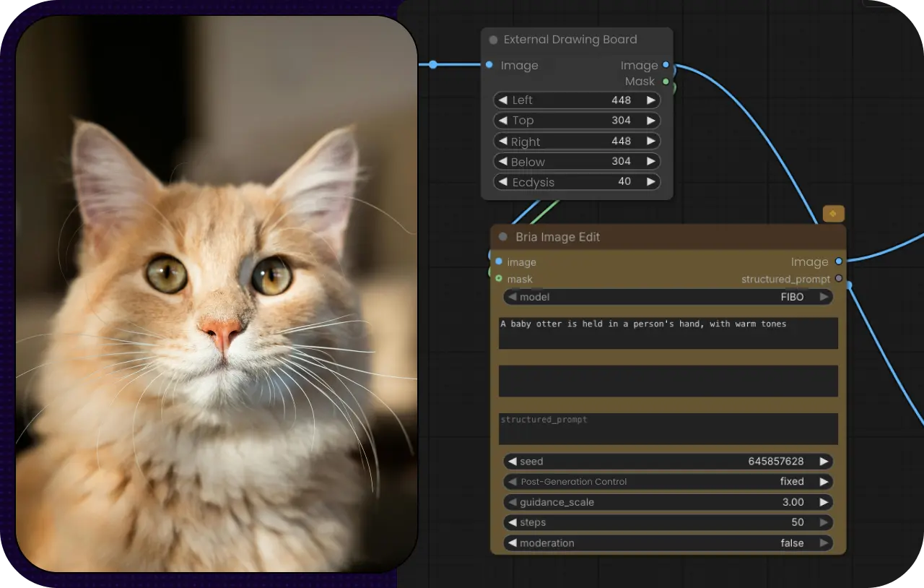Click the orange diamond badge above Bria Image Edit

(833, 213)
